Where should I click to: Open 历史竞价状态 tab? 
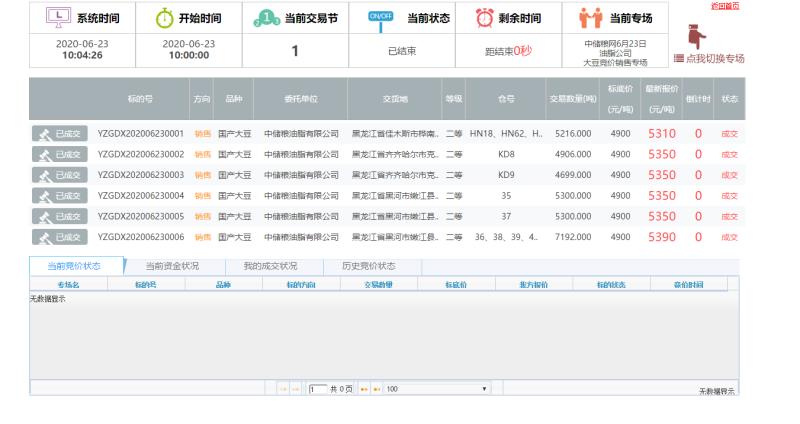point(369,266)
